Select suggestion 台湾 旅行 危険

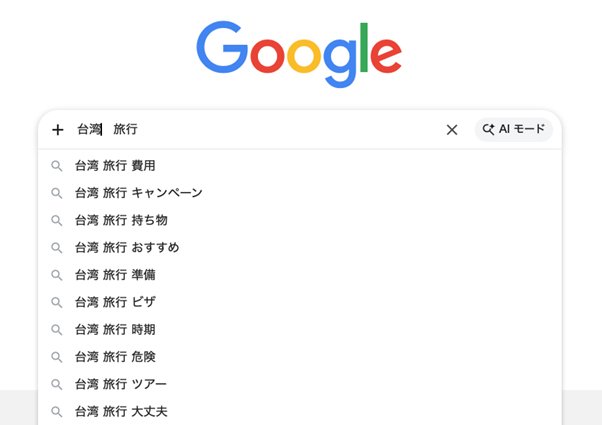coord(115,356)
